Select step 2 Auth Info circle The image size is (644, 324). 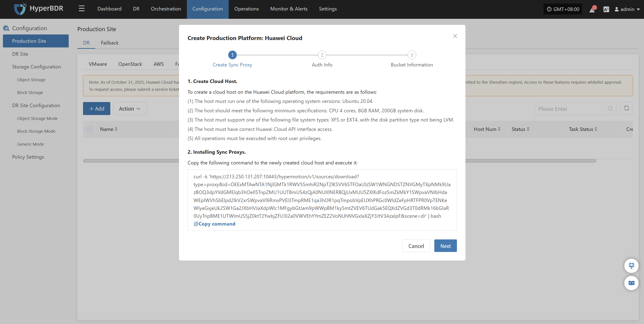(x=322, y=55)
